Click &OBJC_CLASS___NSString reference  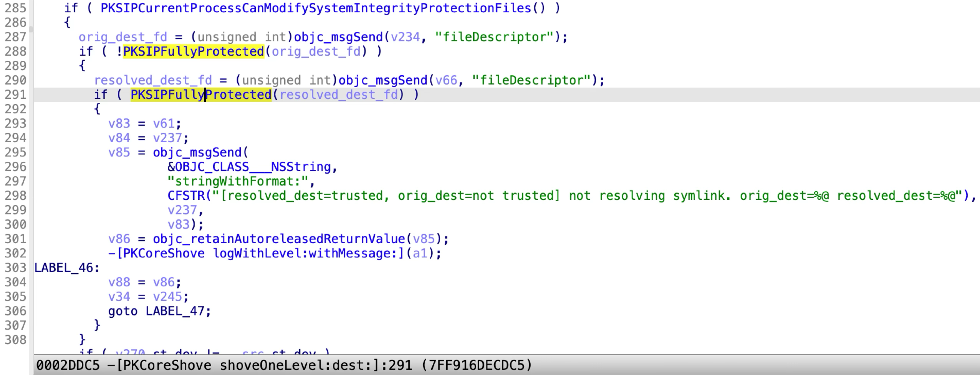(249, 167)
